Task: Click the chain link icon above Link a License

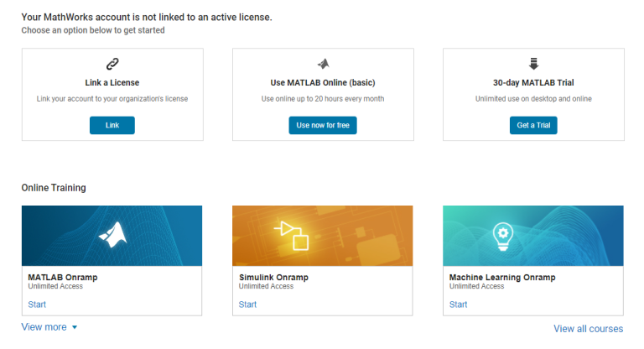Action: point(112,64)
